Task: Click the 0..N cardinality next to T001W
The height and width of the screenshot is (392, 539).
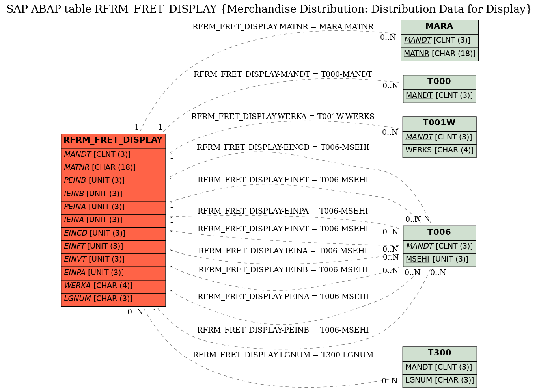Action: coord(390,133)
